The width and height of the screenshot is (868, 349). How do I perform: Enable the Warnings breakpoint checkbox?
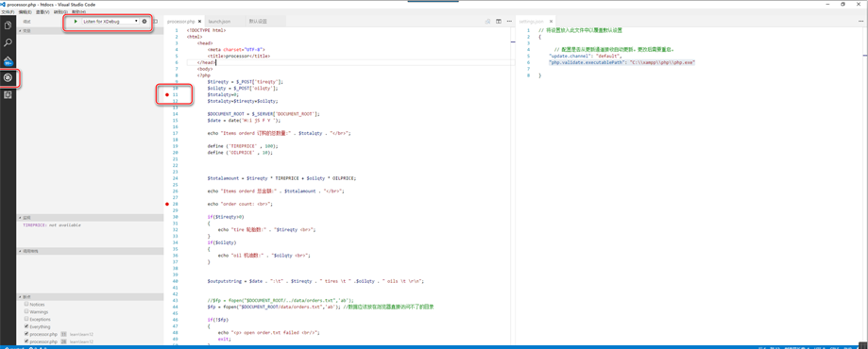(26, 311)
